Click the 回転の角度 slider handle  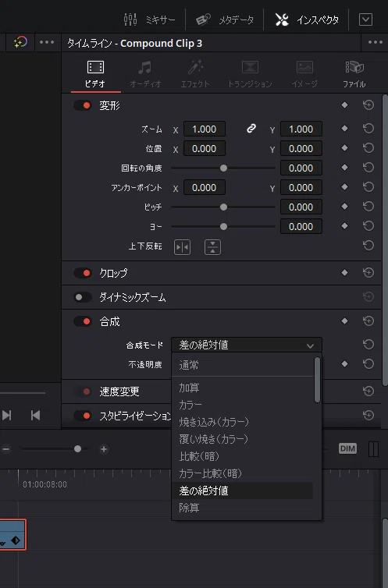(223, 168)
